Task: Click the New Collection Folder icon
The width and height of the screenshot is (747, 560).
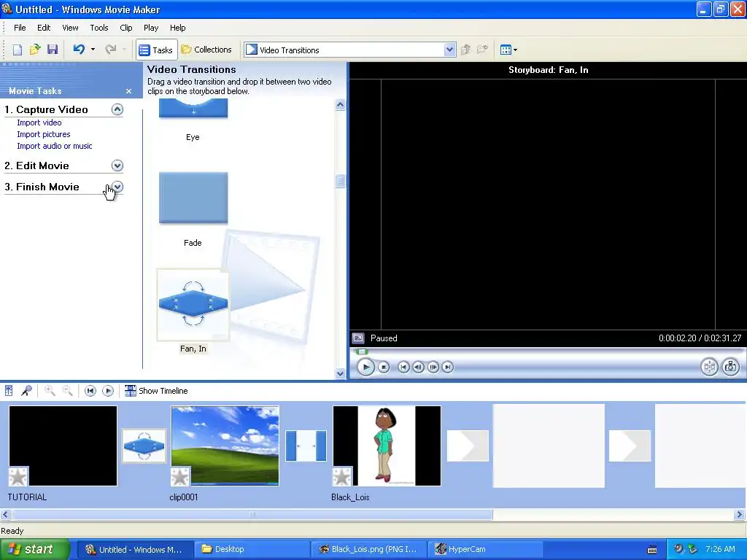Action: click(483, 50)
